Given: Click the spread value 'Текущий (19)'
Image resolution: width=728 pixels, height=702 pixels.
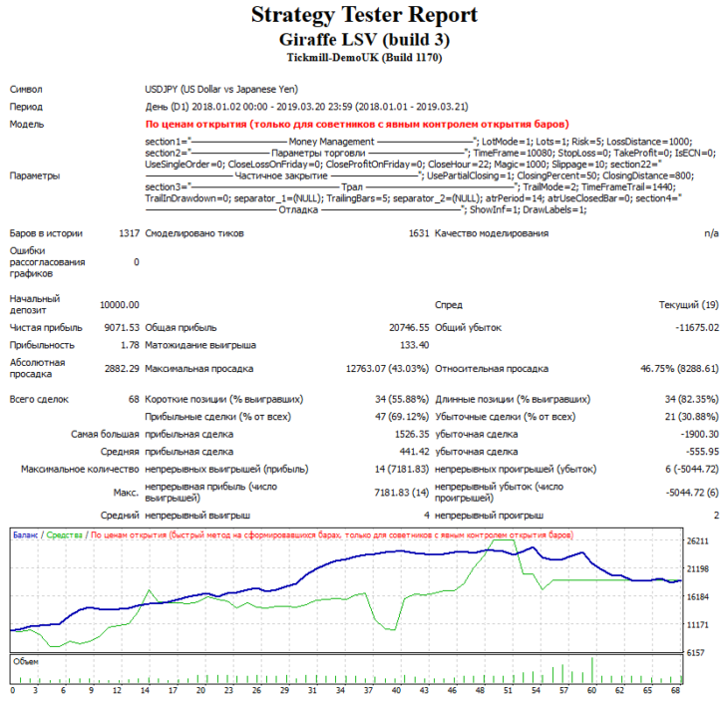Looking at the screenshot, I should 688,304.
